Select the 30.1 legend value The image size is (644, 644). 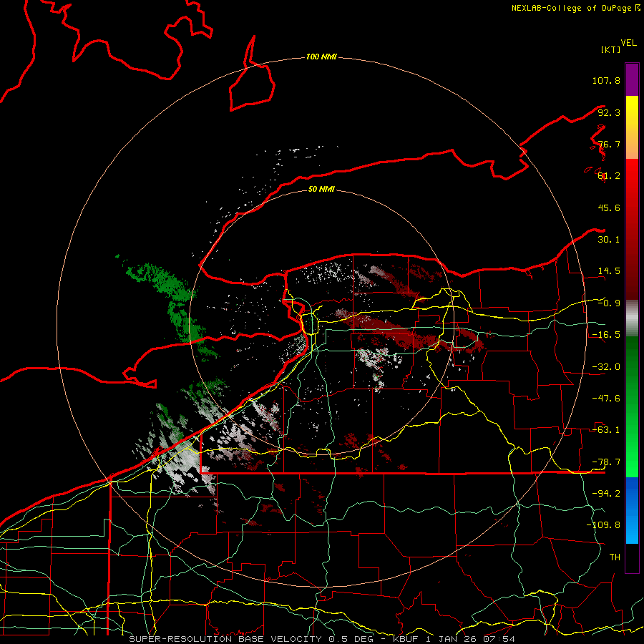(x=609, y=240)
